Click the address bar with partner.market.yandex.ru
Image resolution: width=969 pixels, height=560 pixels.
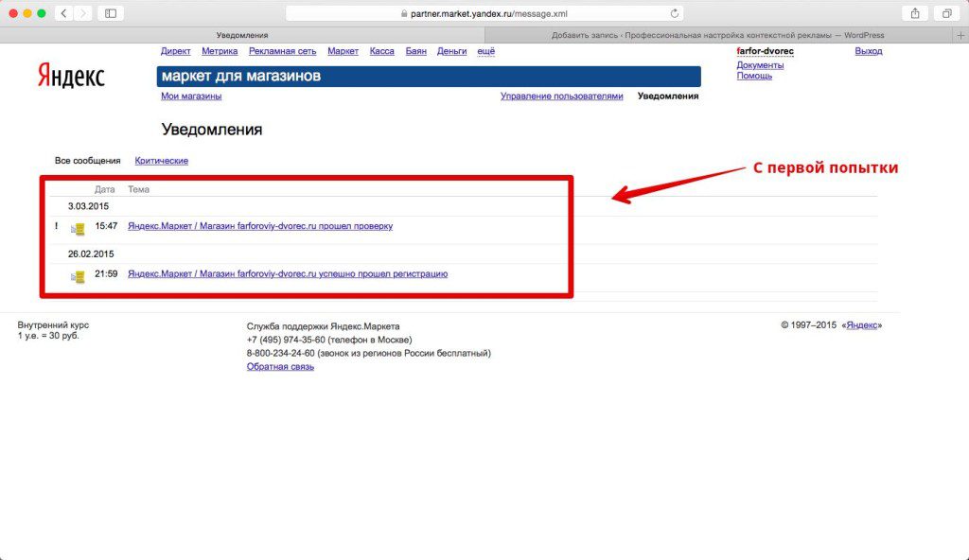click(484, 13)
